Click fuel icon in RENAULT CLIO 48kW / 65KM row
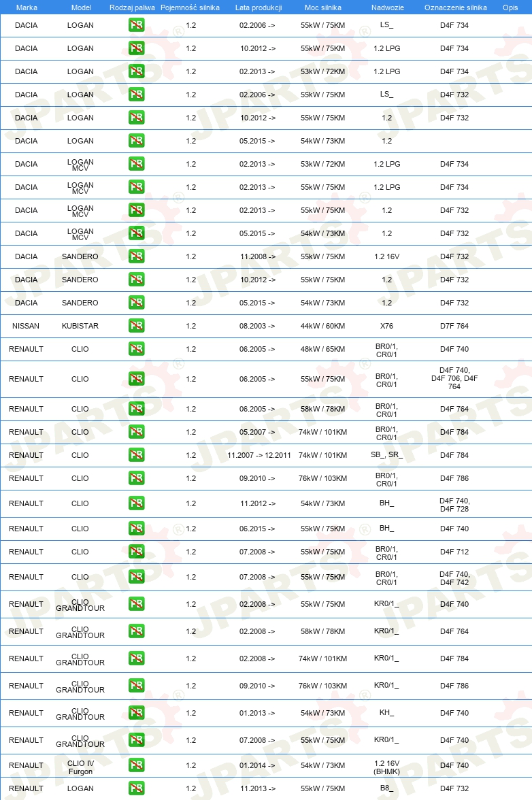 click(136, 349)
